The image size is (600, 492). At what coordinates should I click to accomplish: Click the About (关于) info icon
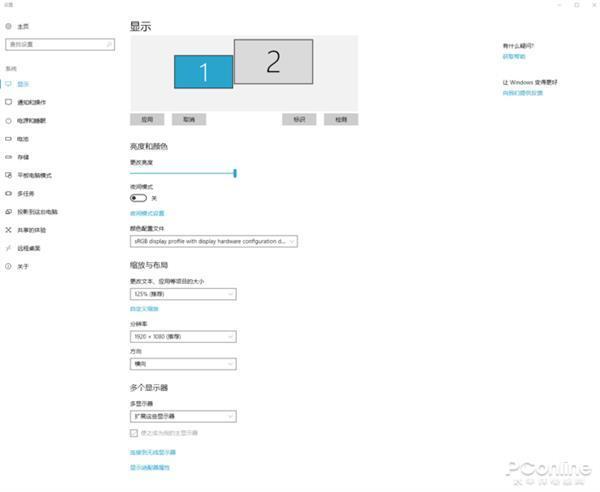coord(9,267)
